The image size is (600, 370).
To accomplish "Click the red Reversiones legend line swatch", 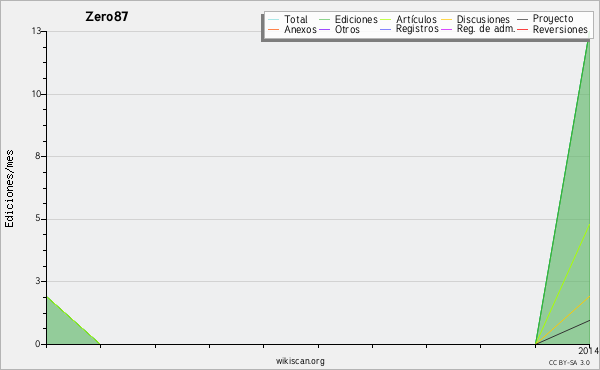I will tap(522, 29).
